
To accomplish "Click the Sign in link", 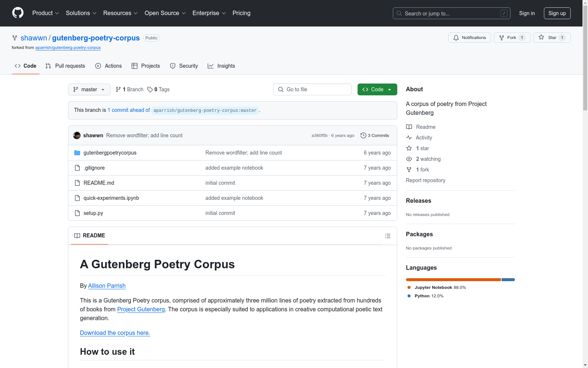I will pyautogui.click(x=527, y=13).
